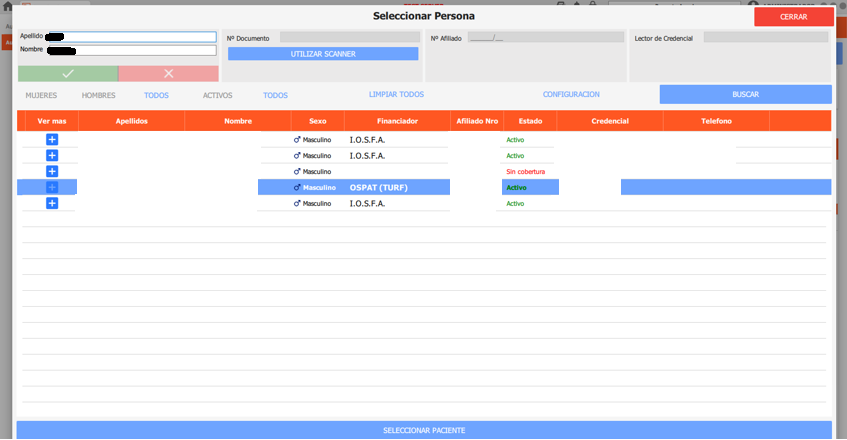Click plus icon in last I.O.S.F.A. row
Screen dimensions: 847x440
(x=52, y=204)
